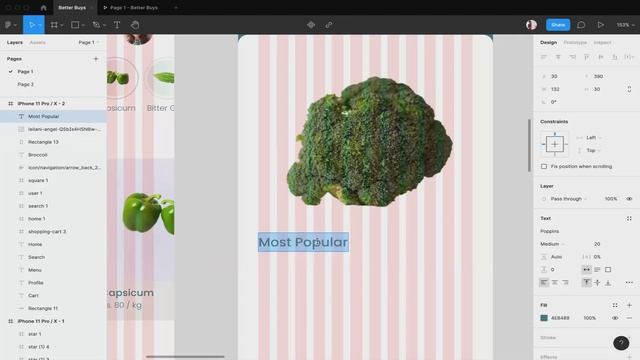Add a new fill with plus icon

pyautogui.click(x=629, y=305)
